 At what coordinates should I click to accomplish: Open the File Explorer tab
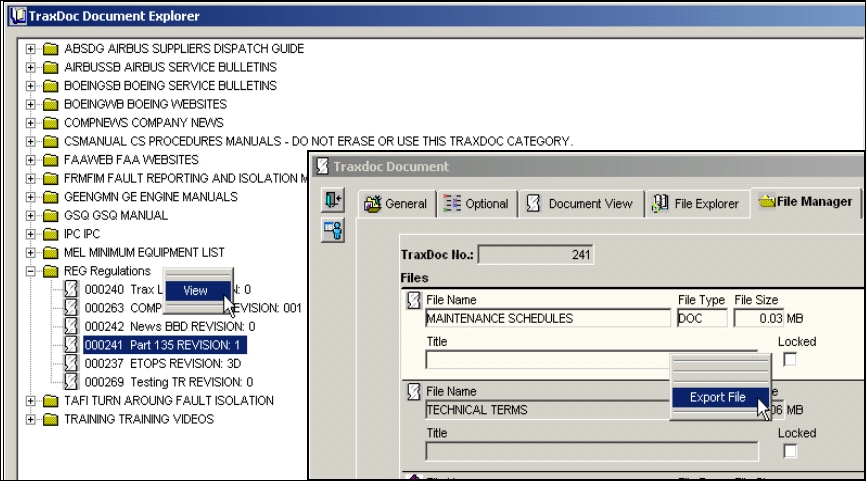697,204
